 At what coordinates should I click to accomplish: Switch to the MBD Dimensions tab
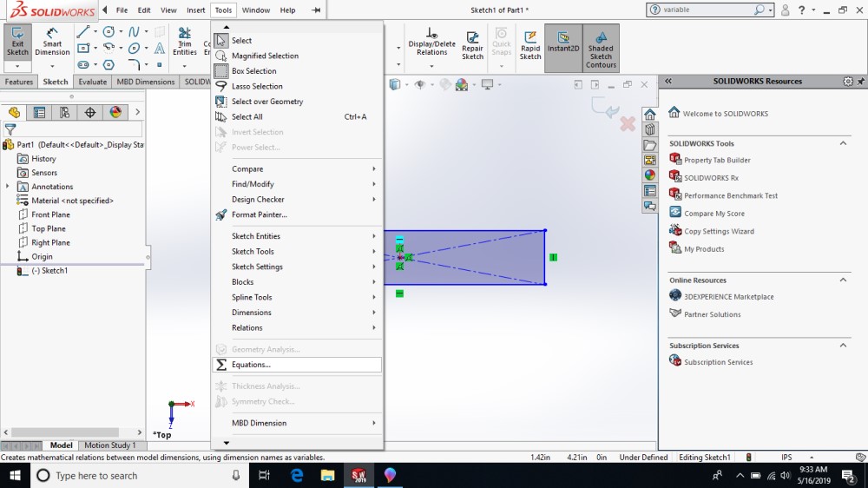[146, 82]
